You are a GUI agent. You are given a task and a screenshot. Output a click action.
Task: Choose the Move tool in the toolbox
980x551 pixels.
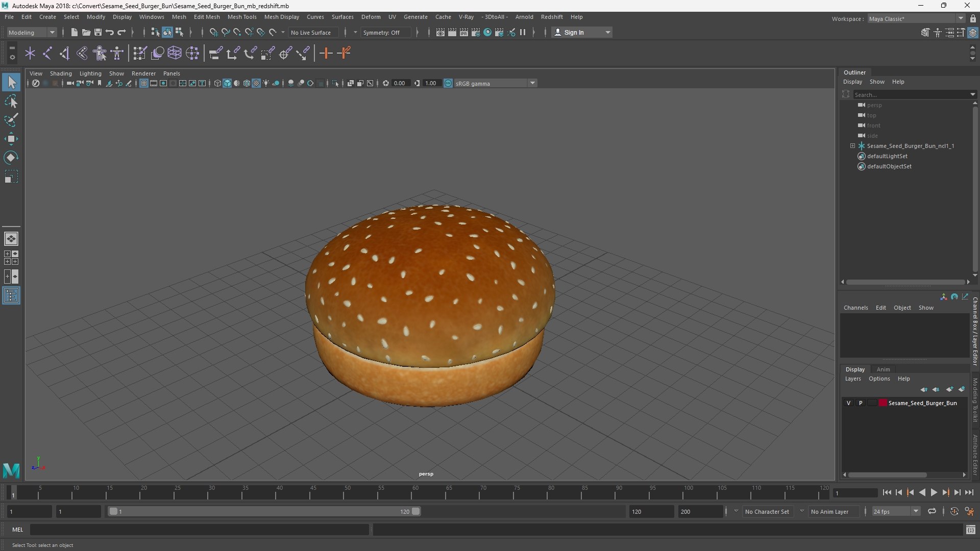point(11,139)
